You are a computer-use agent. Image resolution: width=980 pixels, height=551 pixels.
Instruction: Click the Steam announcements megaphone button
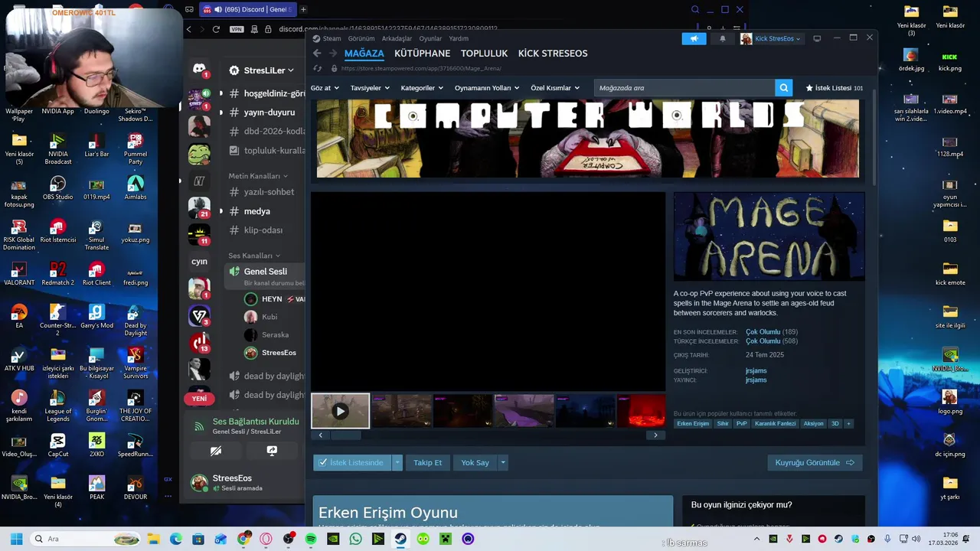694,38
